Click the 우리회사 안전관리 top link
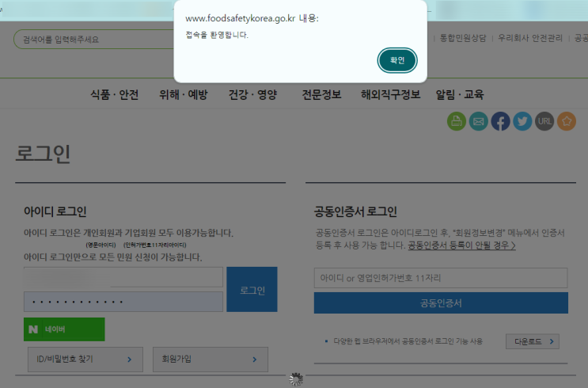The image size is (588, 388). click(x=530, y=38)
